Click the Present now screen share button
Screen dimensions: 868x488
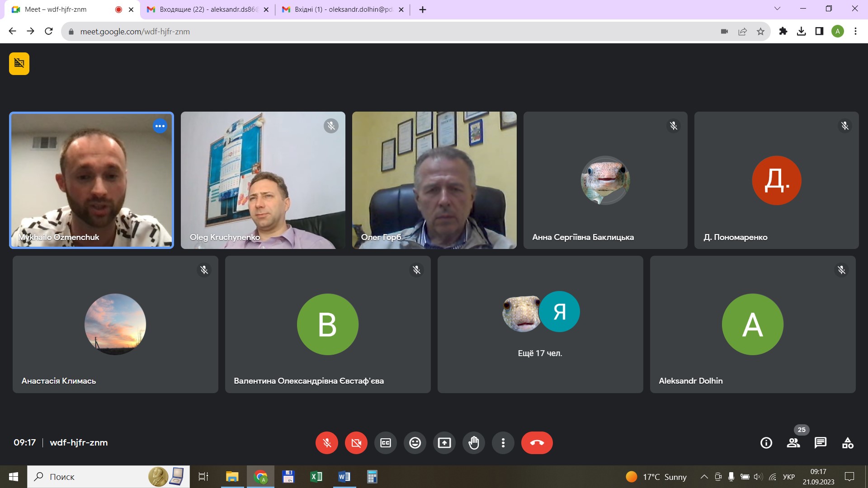click(x=444, y=443)
